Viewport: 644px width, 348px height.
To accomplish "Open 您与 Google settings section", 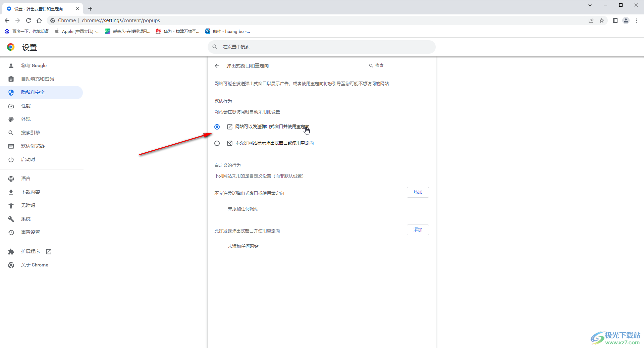I will (42, 65).
